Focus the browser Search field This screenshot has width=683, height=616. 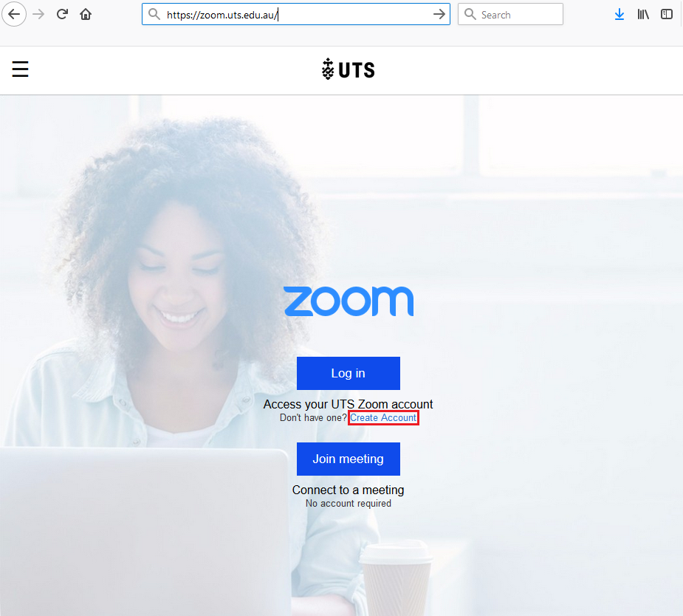pyautogui.click(x=510, y=14)
